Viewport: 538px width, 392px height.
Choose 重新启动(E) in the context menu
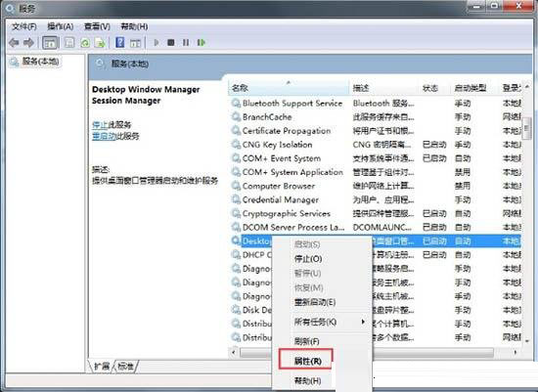[315, 302]
